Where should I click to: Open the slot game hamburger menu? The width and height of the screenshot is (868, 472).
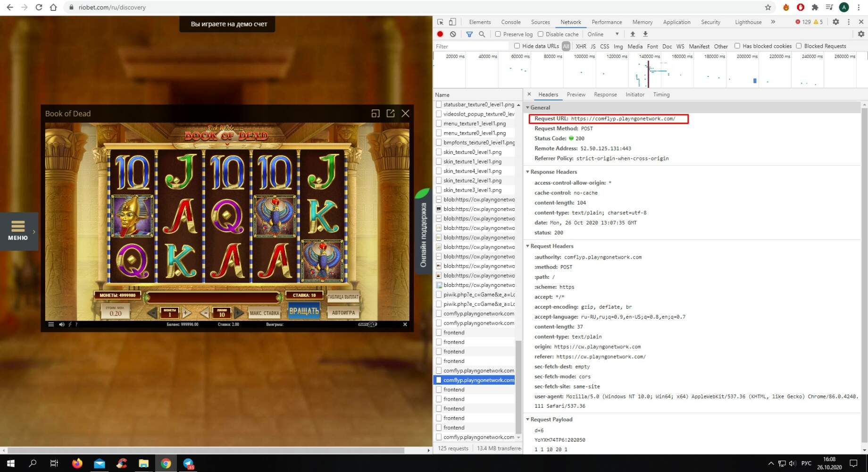point(51,324)
